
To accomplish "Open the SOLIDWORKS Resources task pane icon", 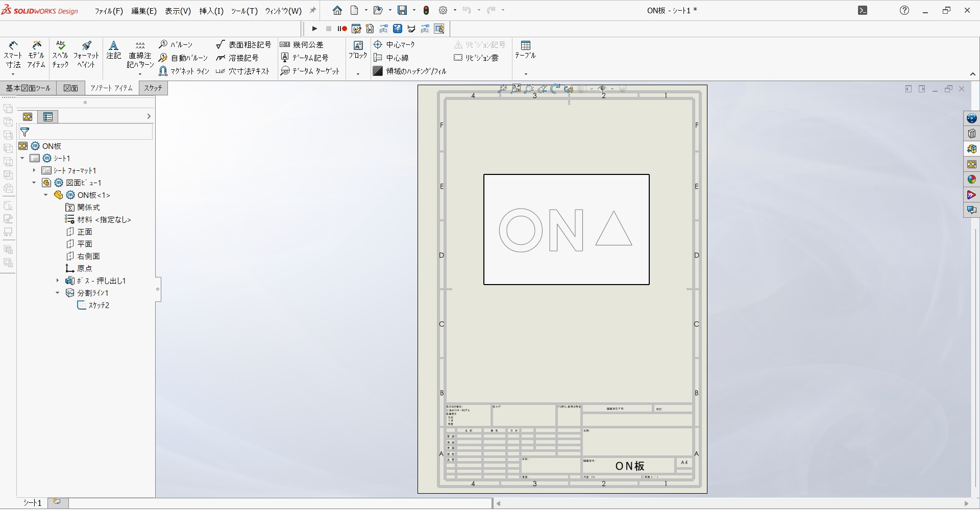I will (972, 118).
